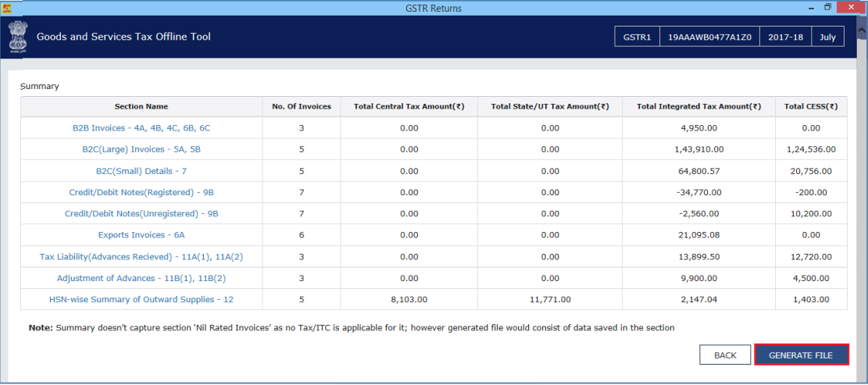Screen dimensions: 868x385
Task: Open Credit/Debit Notes(Registered) - 9B link
Action: (x=141, y=192)
